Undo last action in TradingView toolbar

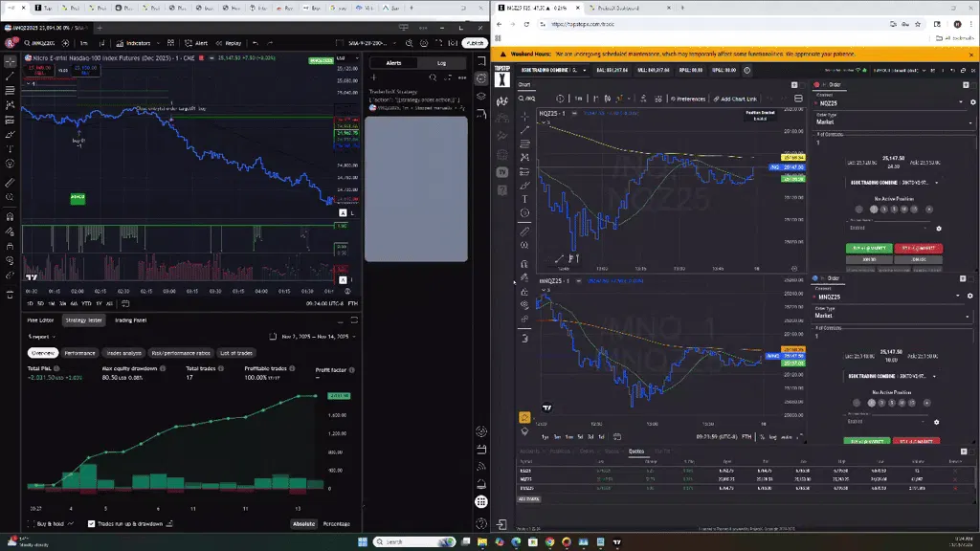255,43
